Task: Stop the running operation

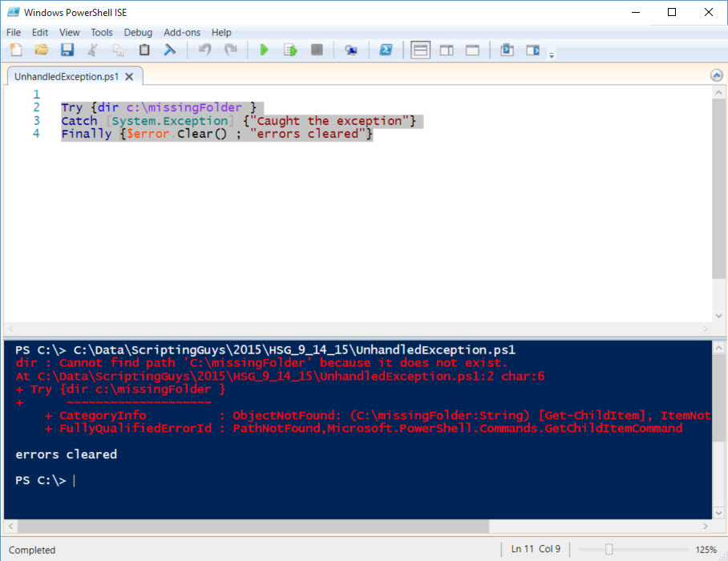Action: tap(316, 50)
